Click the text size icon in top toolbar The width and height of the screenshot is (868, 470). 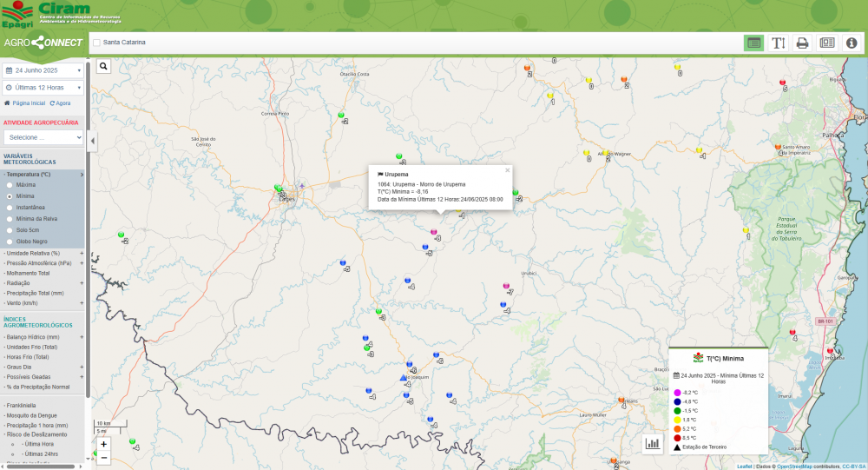(x=779, y=43)
